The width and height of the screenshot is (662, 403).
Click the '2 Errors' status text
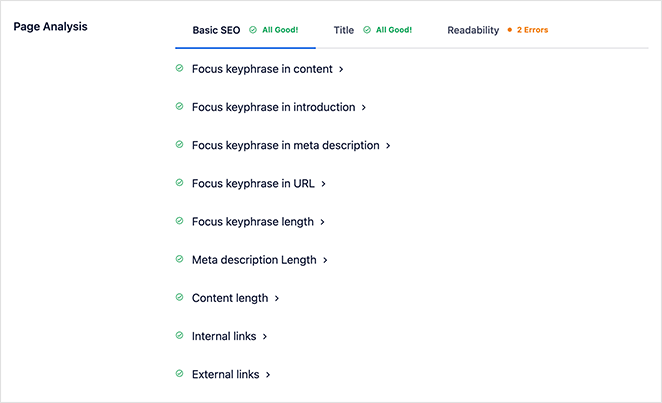click(532, 30)
